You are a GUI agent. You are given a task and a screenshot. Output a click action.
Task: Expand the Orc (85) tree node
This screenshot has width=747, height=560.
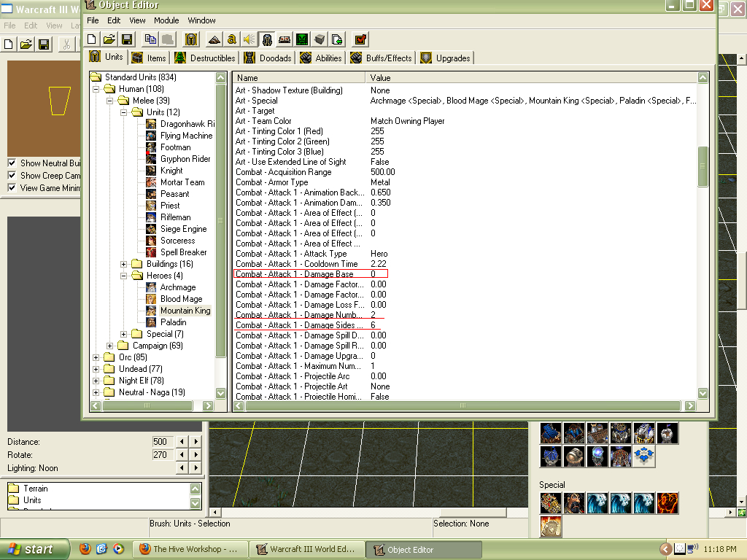click(x=96, y=357)
